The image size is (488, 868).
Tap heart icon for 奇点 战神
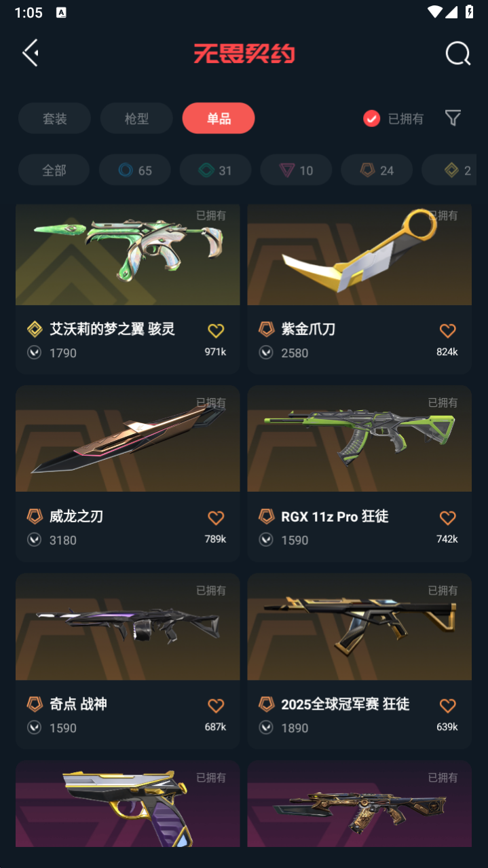click(x=216, y=706)
